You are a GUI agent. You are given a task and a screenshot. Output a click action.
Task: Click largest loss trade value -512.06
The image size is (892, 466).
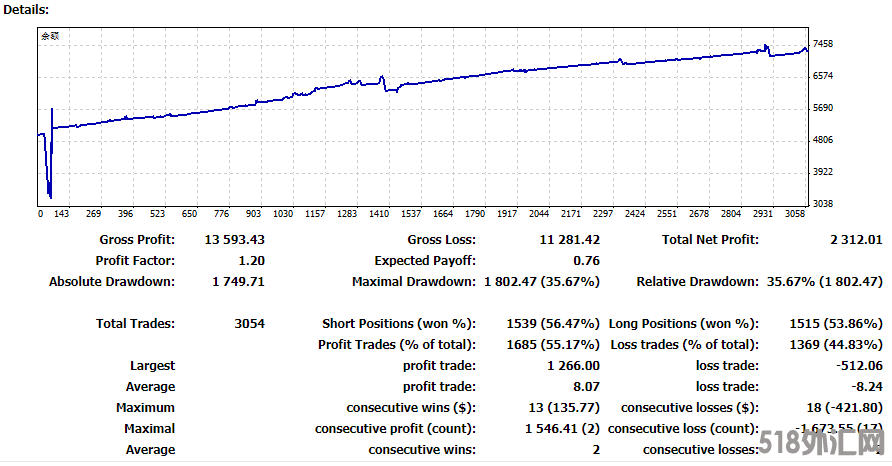[x=859, y=366]
